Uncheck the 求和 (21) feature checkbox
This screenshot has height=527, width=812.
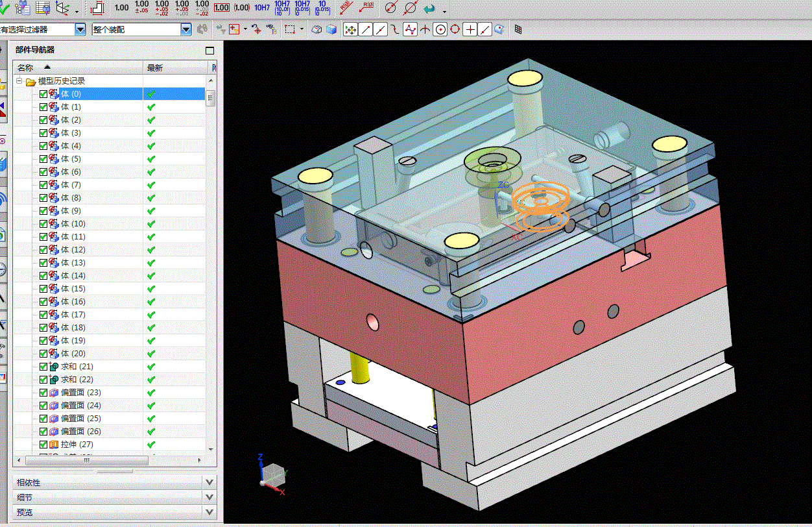click(43, 367)
